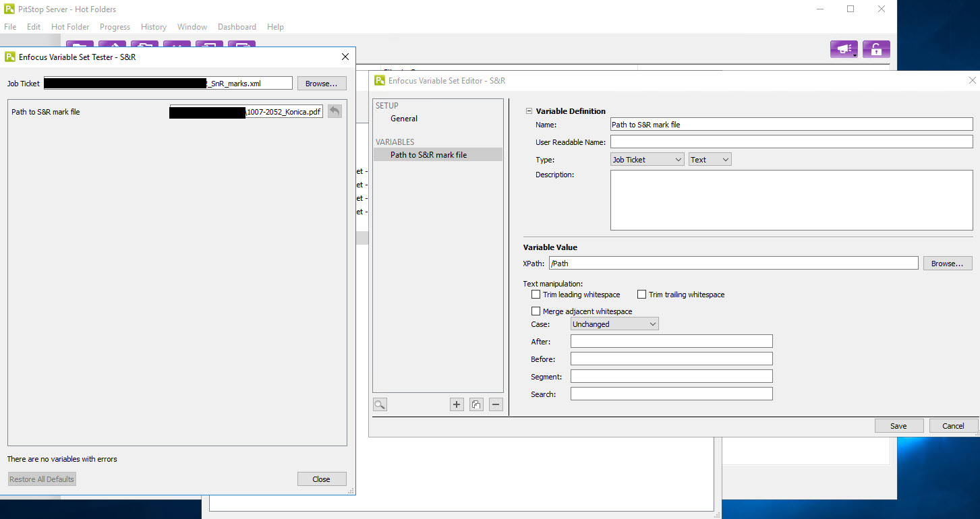Click Browse next to XPath field
The height and width of the screenshot is (519, 980).
pos(947,264)
